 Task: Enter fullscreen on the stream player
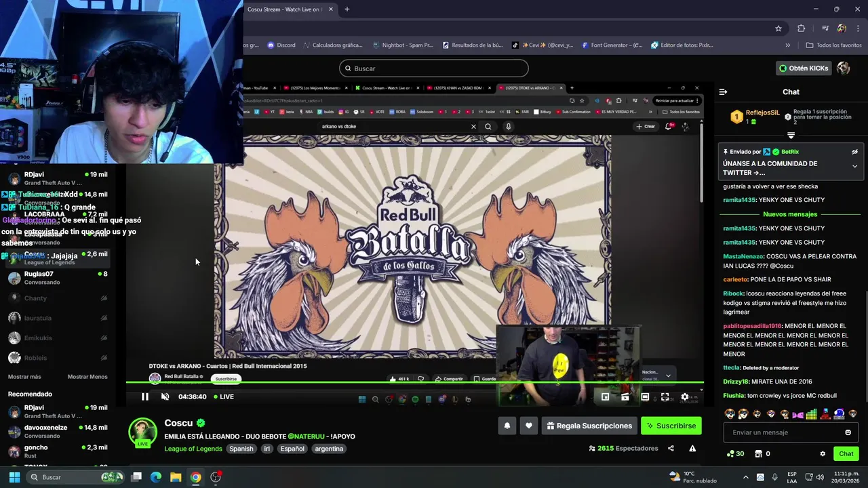tap(665, 396)
